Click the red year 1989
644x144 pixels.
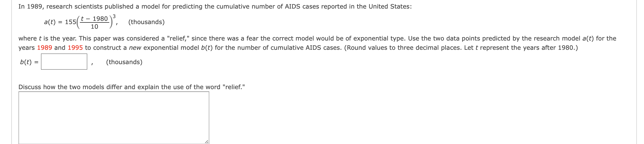44,48
